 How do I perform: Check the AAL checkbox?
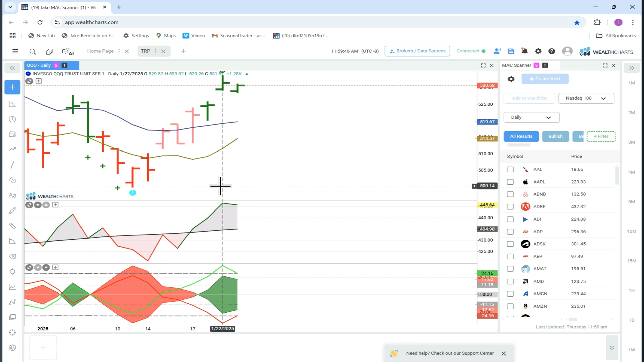pos(510,170)
